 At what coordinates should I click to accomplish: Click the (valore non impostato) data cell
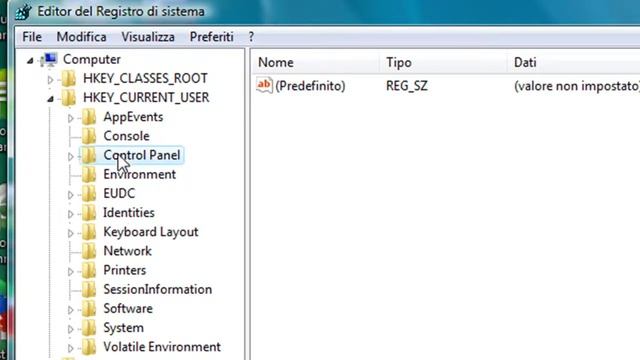(x=577, y=86)
